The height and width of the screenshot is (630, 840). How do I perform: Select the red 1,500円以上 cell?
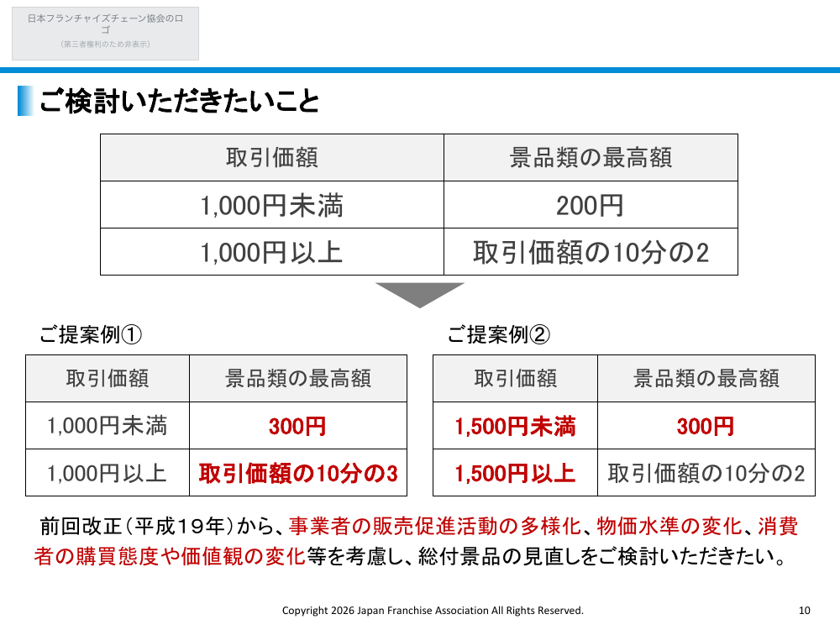coord(516,473)
